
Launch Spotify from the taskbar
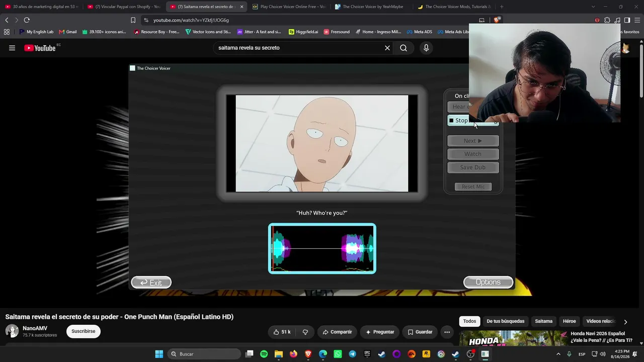pos(264,354)
